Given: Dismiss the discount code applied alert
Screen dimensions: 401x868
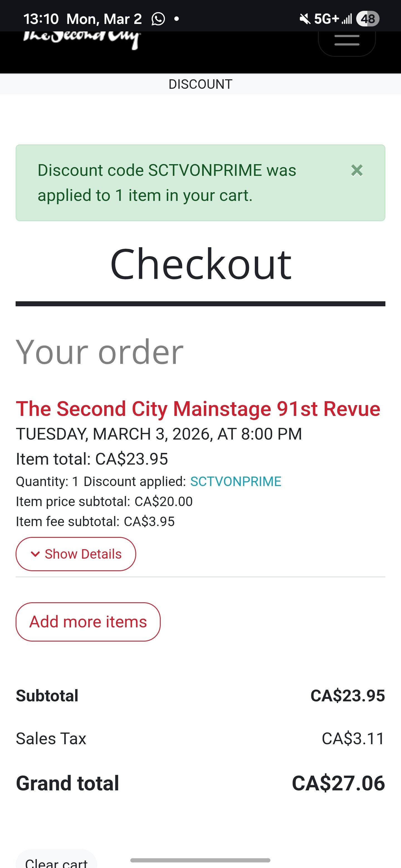Looking at the screenshot, I should click(356, 171).
